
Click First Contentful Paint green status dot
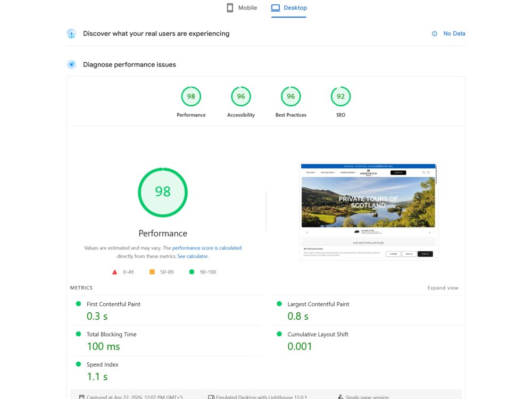(x=78, y=304)
